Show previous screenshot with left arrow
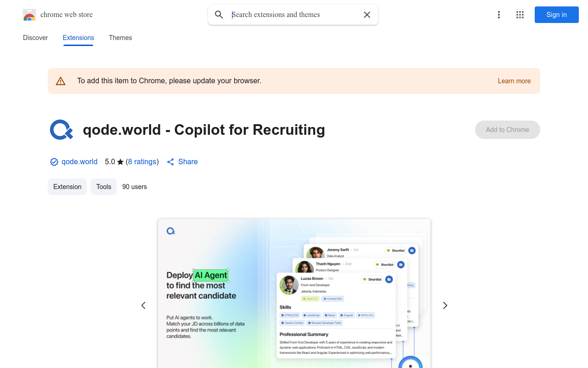 pyautogui.click(x=143, y=305)
